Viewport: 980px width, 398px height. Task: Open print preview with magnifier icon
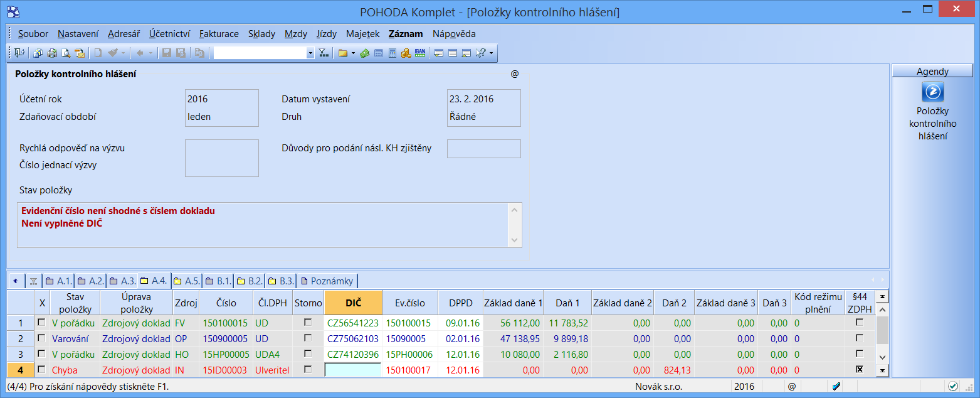tap(66, 53)
